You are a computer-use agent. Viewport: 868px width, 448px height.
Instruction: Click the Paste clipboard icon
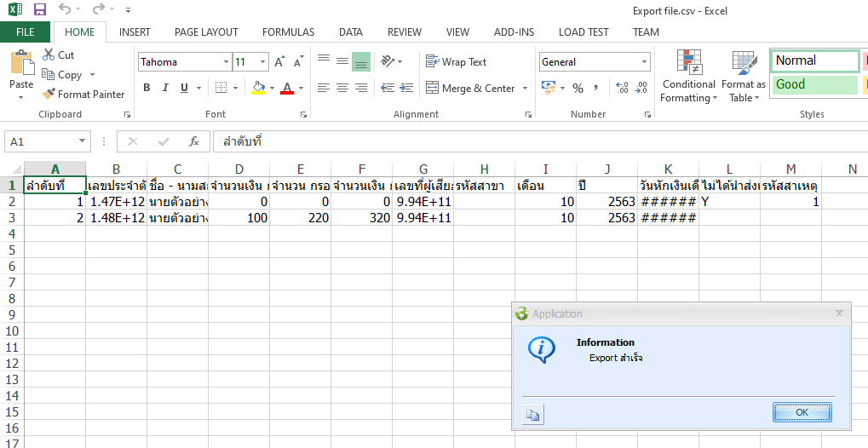point(21,62)
